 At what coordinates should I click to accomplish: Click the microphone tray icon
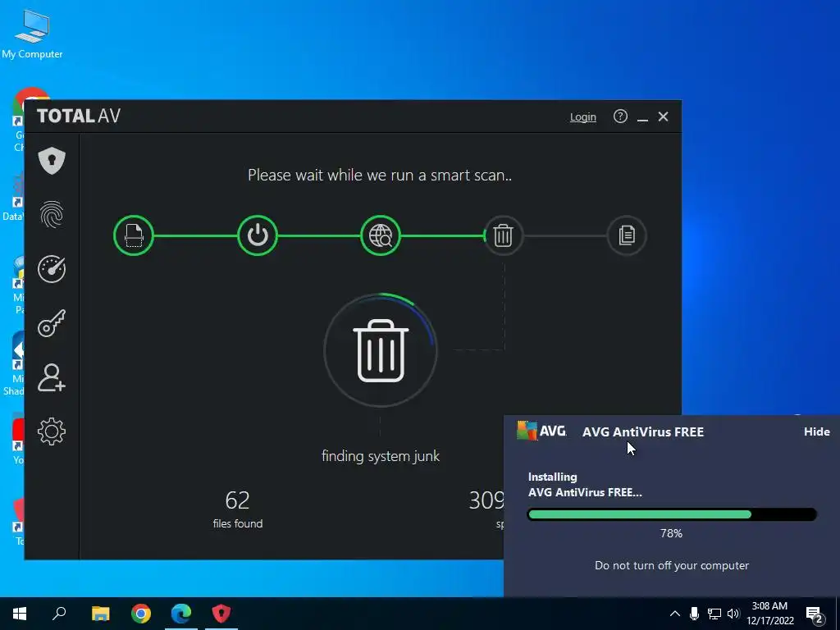pyautogui.click(x=694, y=614)
